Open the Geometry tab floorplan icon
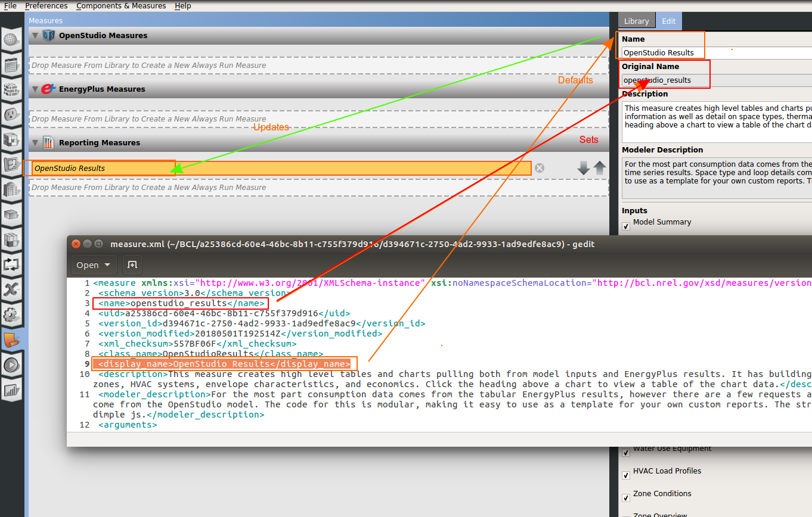This screenshot has width=812, height=517. coord(11,164)
